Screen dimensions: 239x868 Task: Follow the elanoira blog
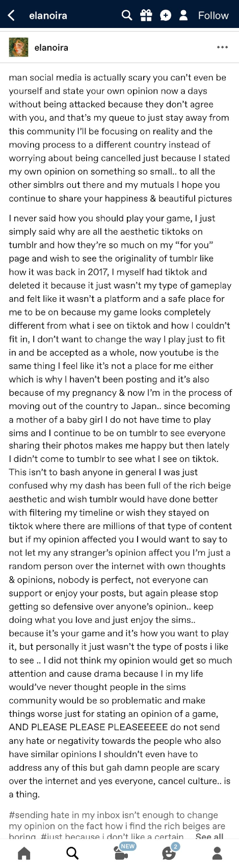pyautogui.click(x=213, y=15)
